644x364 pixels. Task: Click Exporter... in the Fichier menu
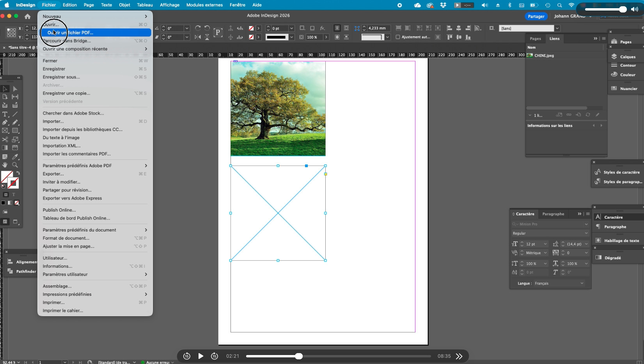pyautogui.click(x=53, y=174)
